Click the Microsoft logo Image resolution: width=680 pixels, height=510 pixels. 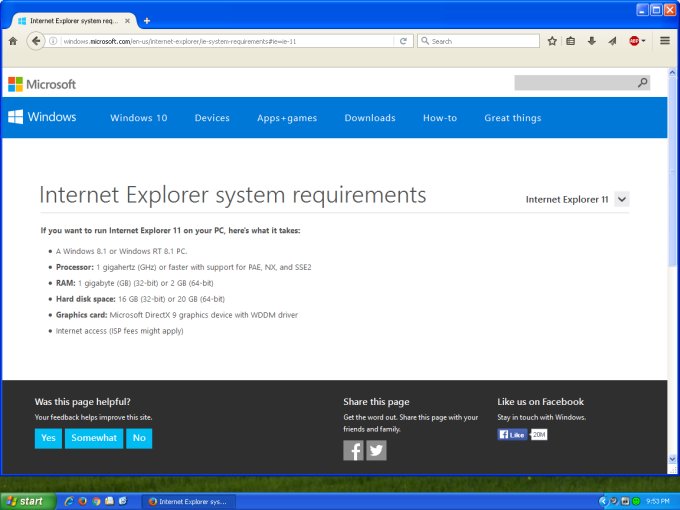(42, 84)
